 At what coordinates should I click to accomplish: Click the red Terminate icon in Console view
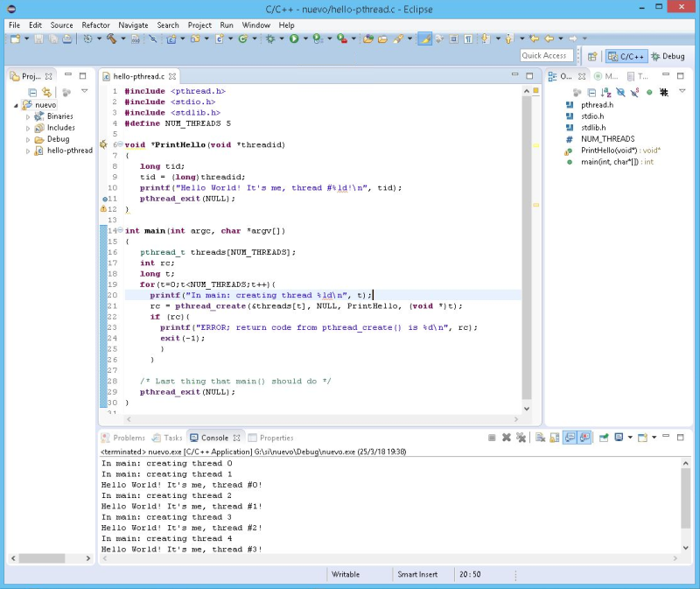(x=491, y=438)
